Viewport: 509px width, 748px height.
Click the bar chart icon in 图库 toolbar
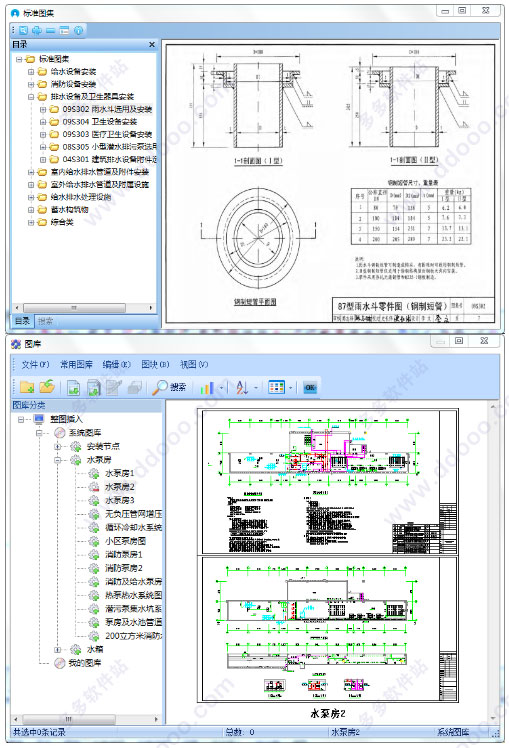pos(207,387)
